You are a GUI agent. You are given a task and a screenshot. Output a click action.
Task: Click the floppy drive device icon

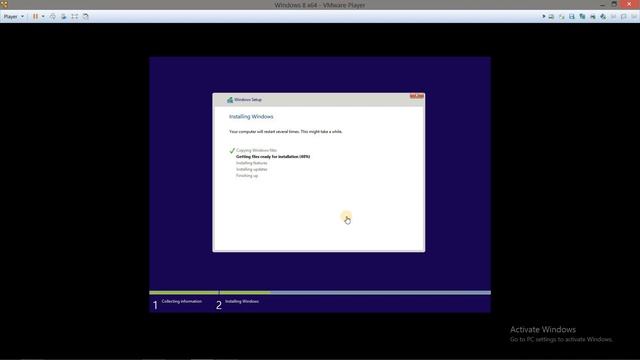572,17
